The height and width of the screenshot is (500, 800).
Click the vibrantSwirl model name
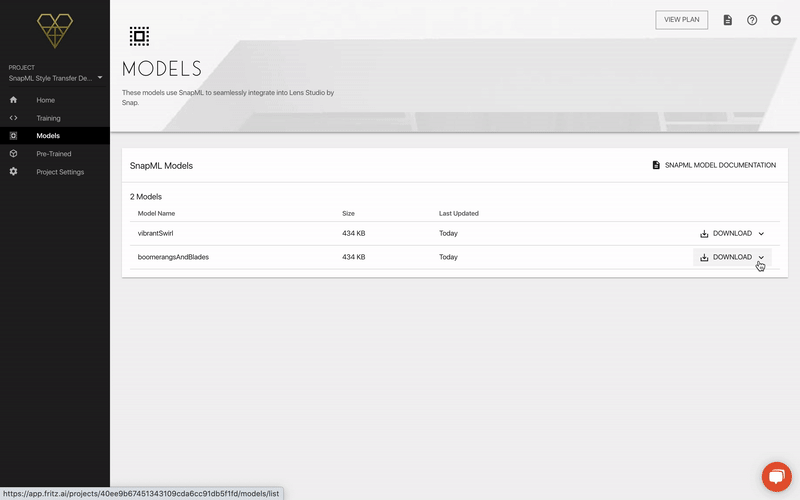[x=156, y=233]
